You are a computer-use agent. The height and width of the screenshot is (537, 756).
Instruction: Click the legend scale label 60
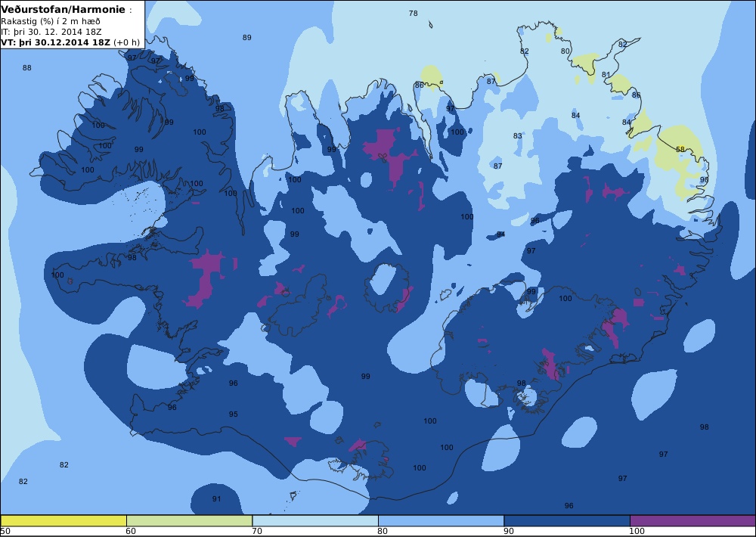point(131,531)
